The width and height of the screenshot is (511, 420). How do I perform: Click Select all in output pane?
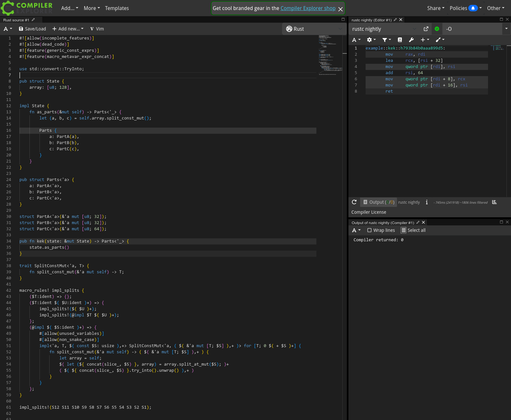click(x=413, y=230)
